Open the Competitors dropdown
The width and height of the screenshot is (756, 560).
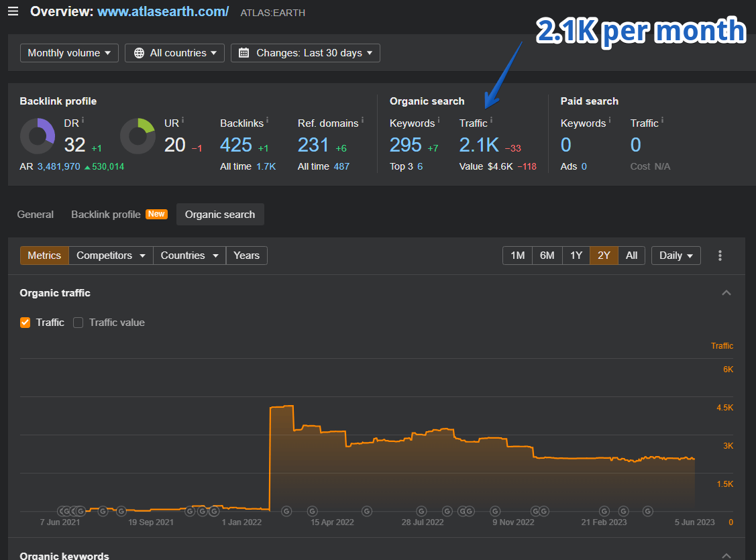tap(111, 256)
